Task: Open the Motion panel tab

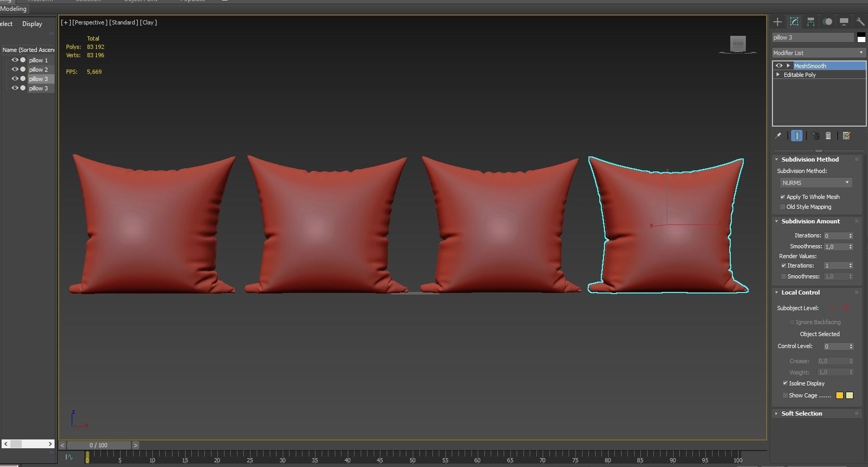Action: [827, 21]
